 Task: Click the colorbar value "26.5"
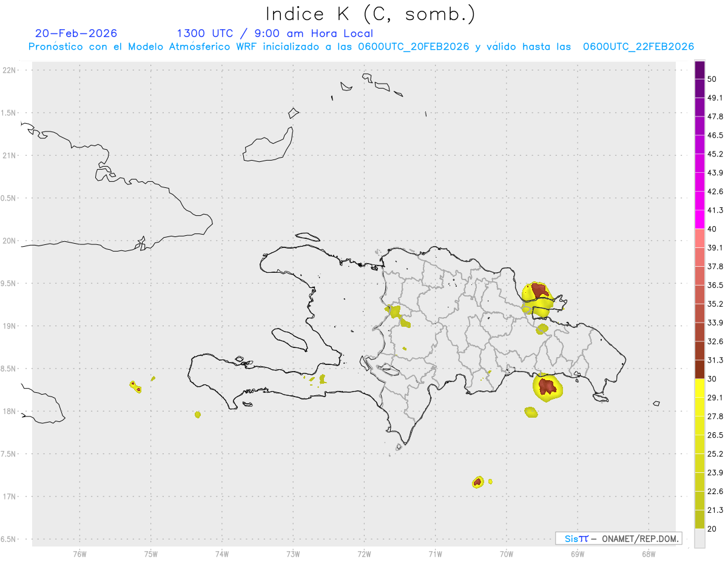(715, 435)
